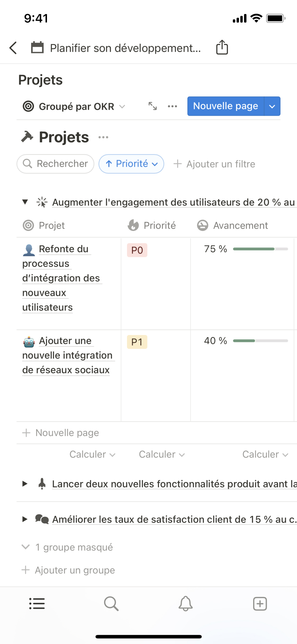Open the view options three-dot menu
Screen dimensions: 297x644
click(172, 106)
